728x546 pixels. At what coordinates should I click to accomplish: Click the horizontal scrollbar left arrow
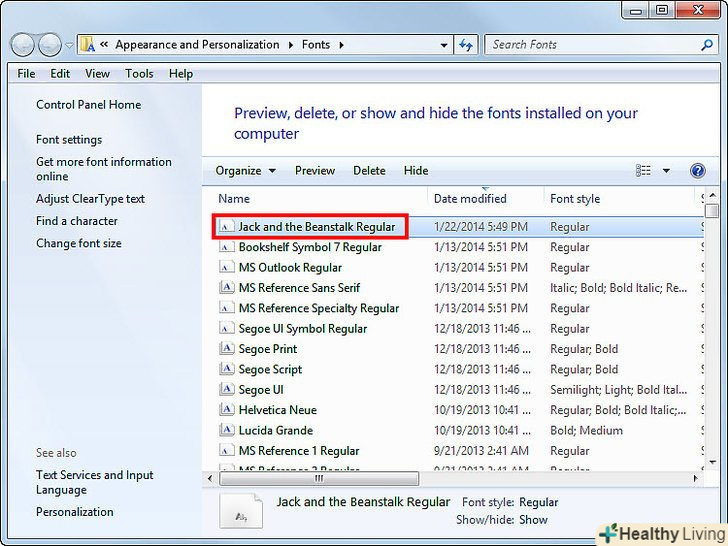[210, 478]
